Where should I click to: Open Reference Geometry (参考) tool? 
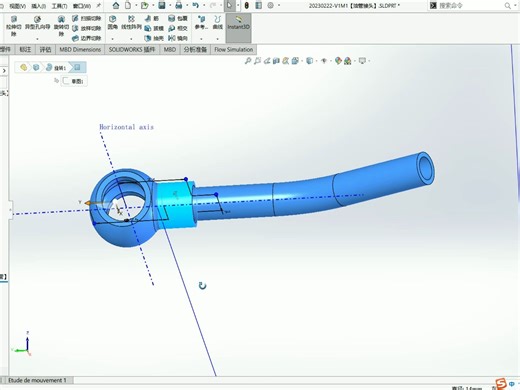201,23
